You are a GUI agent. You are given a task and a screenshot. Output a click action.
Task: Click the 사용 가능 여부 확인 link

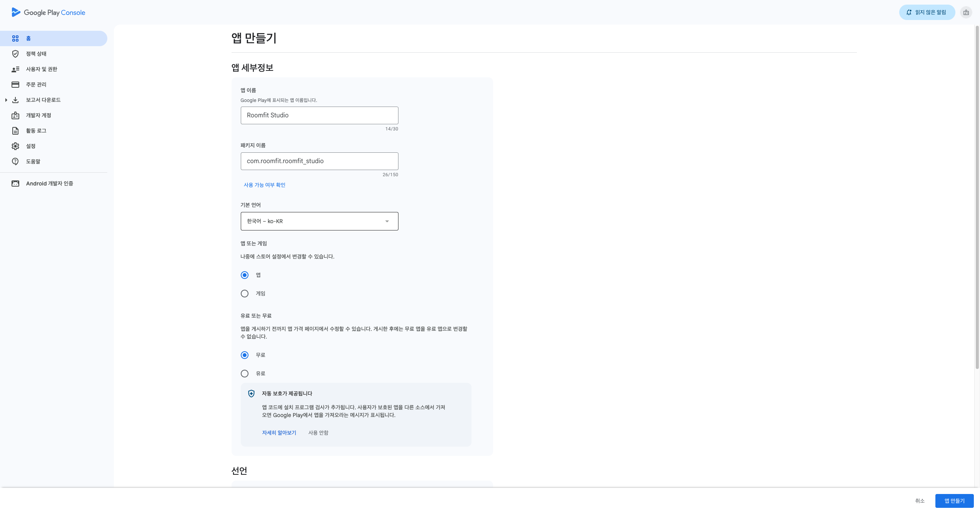(264, 185)
